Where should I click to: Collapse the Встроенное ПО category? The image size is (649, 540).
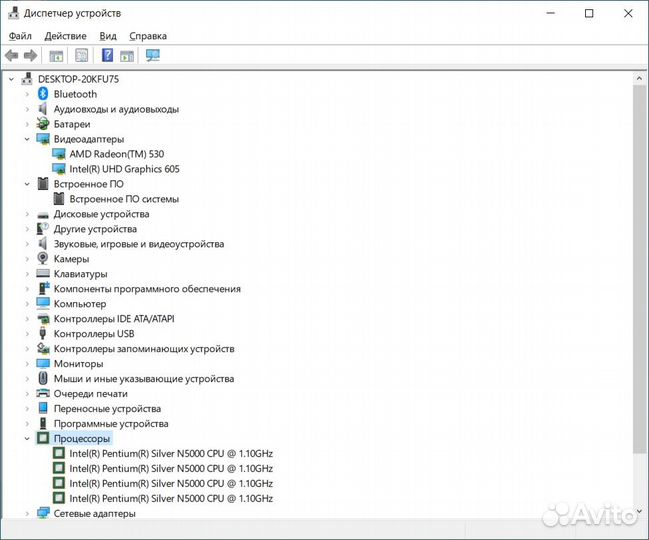[27, 184]
